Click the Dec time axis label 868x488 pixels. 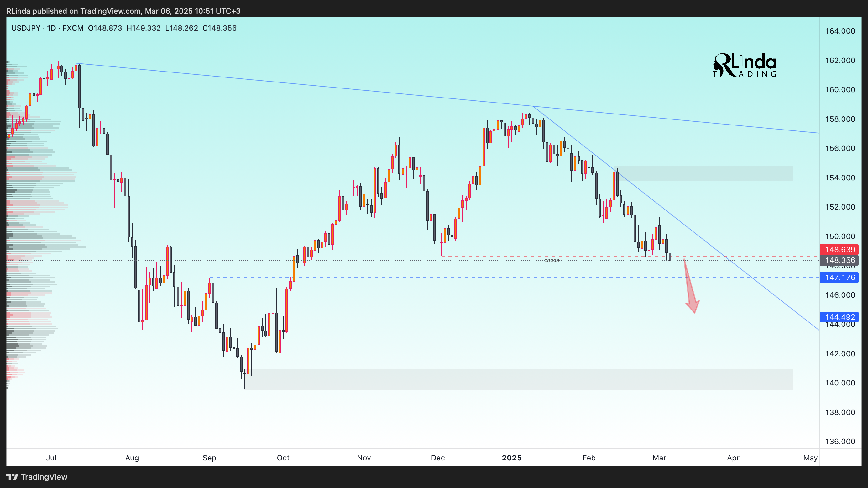point(438,458)
